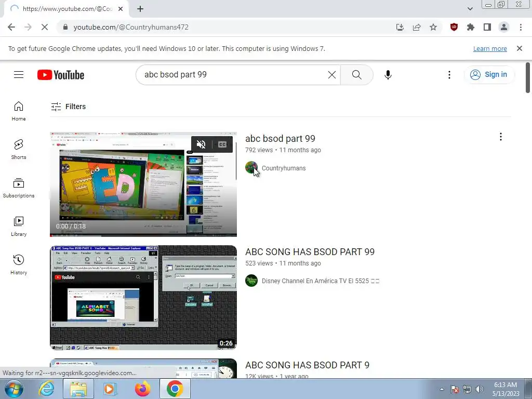Open Disney Channel En América channel avatar
The width and height of the screenshot is (532, 399).
pyautogui.click(x=251, y=281)
